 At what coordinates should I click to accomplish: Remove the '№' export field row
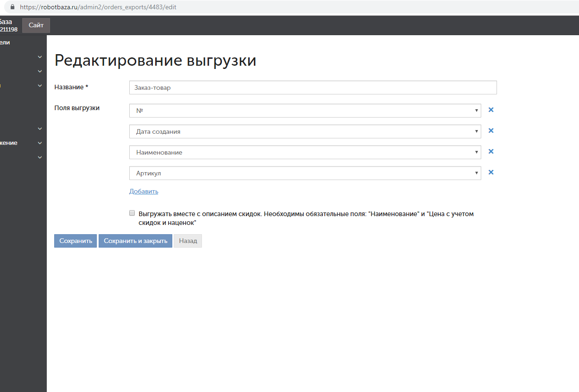click(491, 110)
